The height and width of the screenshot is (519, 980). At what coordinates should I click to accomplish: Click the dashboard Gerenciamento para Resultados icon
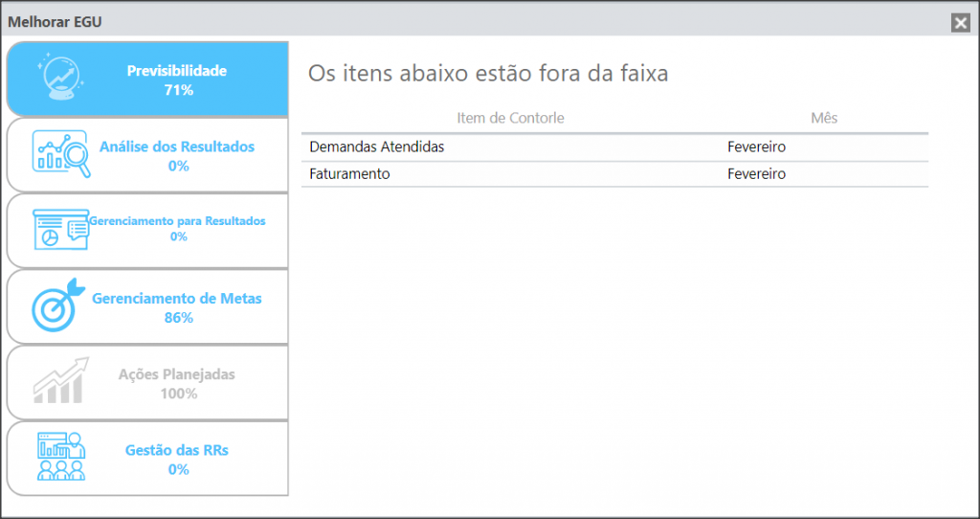60,230
